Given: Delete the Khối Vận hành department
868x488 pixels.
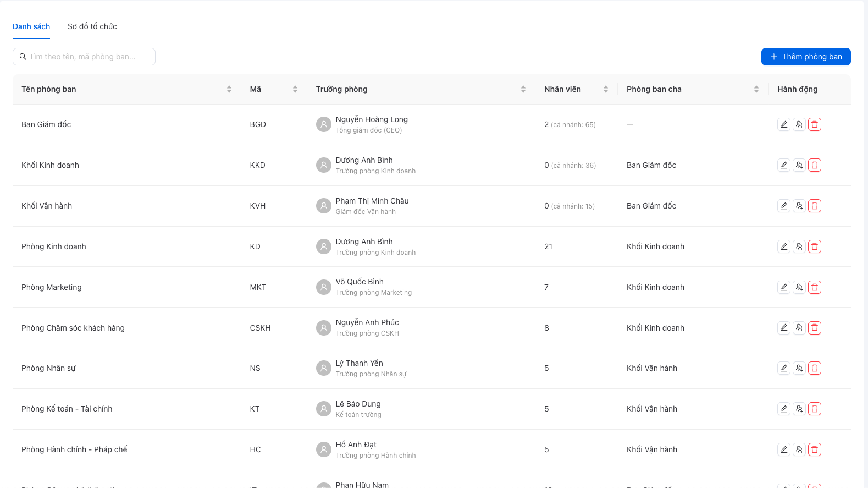Looking at the screenshot, I should (x=815, y=206).
